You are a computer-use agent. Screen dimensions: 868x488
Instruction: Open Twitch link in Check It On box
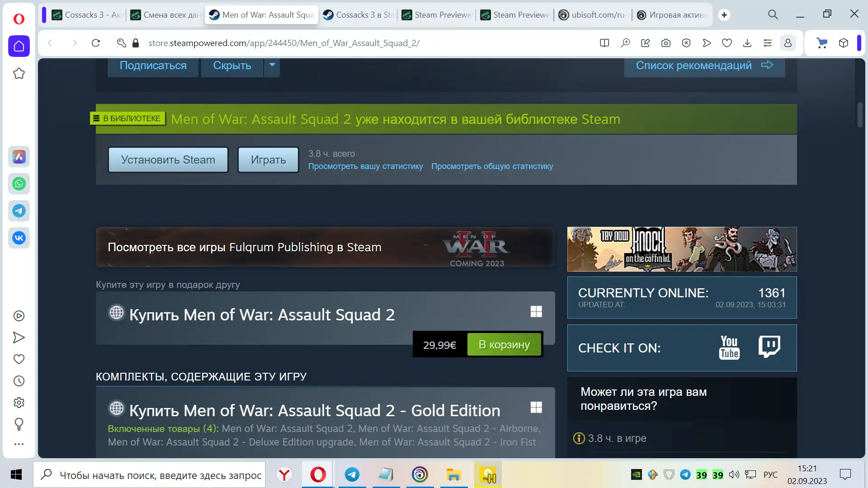pos(769,347)
